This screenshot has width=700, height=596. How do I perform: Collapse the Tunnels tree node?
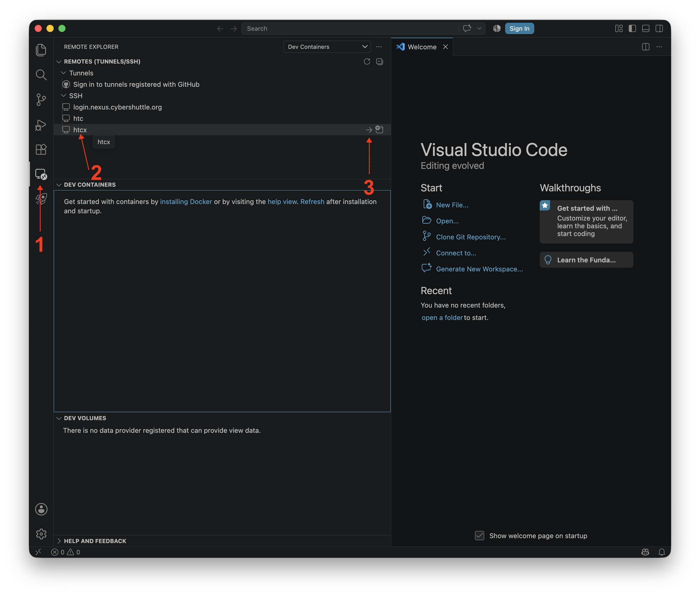click(63, 73)
